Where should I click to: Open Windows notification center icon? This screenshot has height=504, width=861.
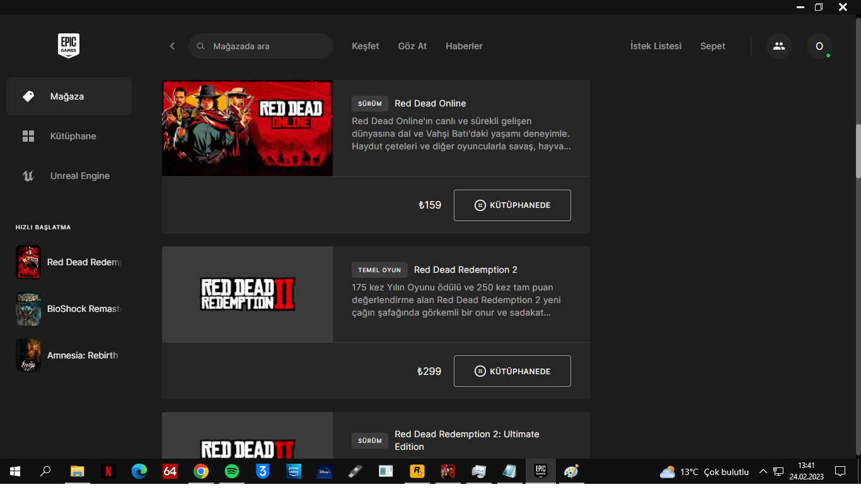pyautogui.click(x=840, y=471)
